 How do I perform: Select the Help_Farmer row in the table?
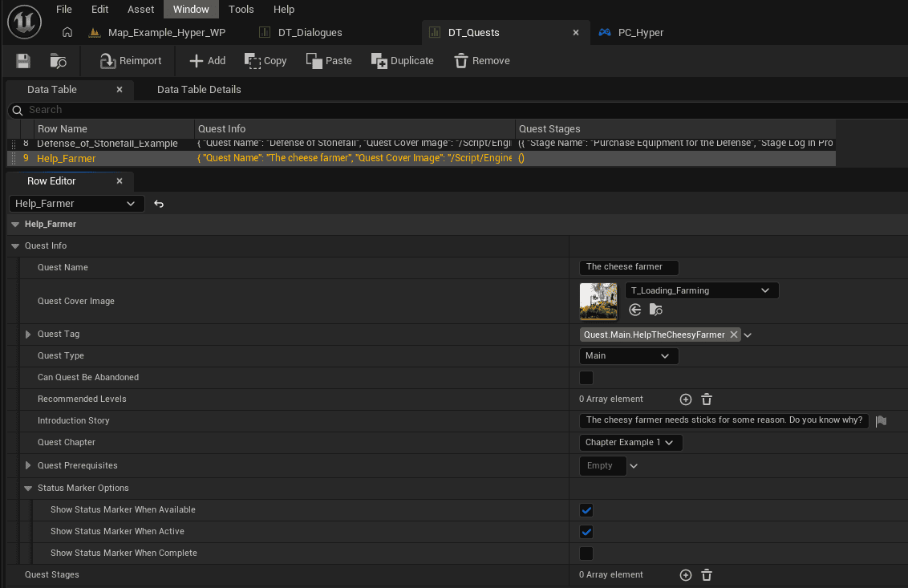click(x=421, y=158)
